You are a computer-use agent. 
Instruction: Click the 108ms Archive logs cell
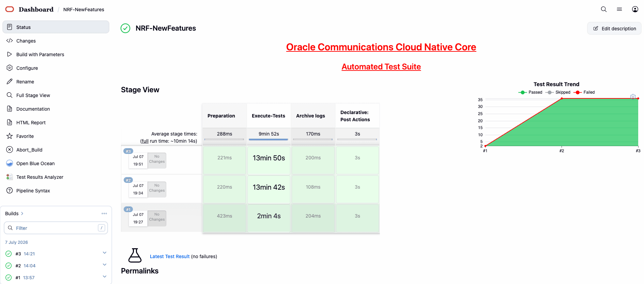pos(313,189)
